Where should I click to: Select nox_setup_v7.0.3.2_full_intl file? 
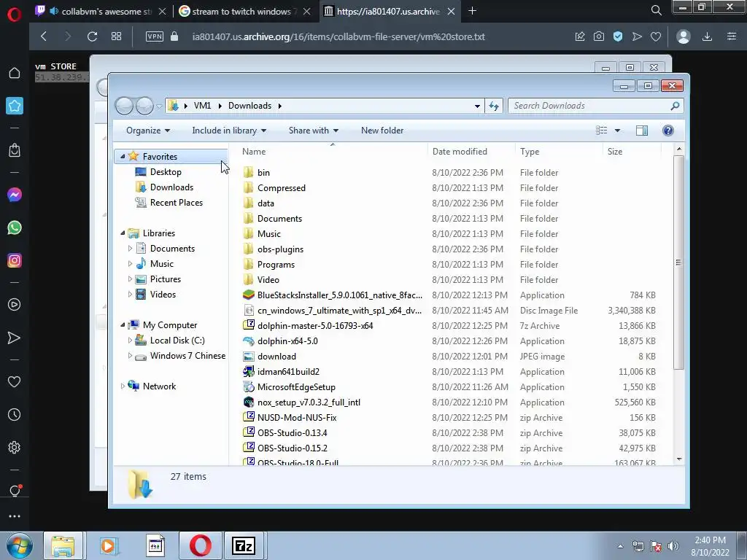(x=309, y=402)
